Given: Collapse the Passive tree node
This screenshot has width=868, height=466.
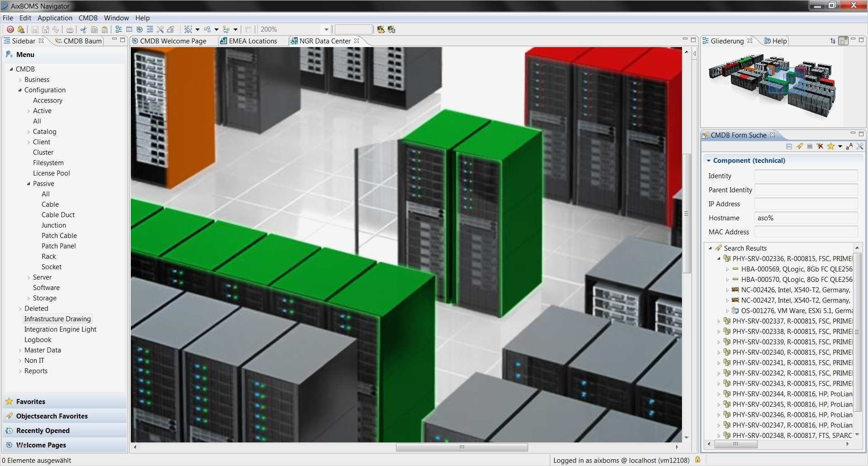Looking at the screenshot, I should (29, 184).
